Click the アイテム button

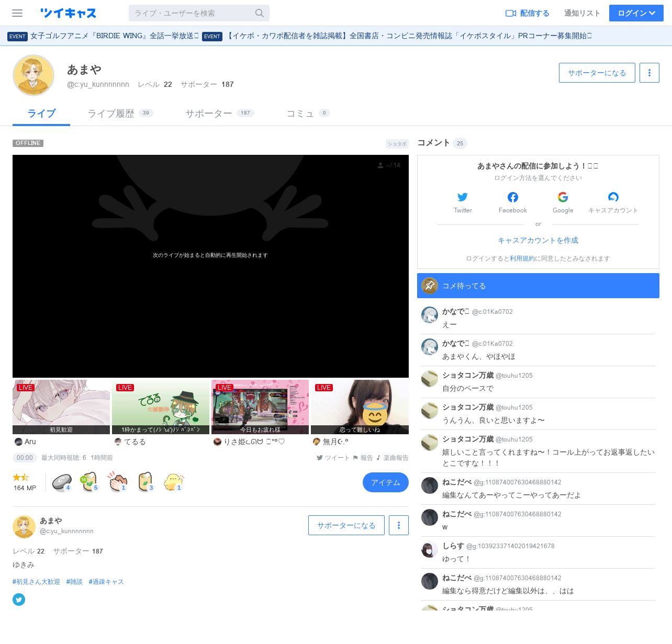tap(386, 482)
